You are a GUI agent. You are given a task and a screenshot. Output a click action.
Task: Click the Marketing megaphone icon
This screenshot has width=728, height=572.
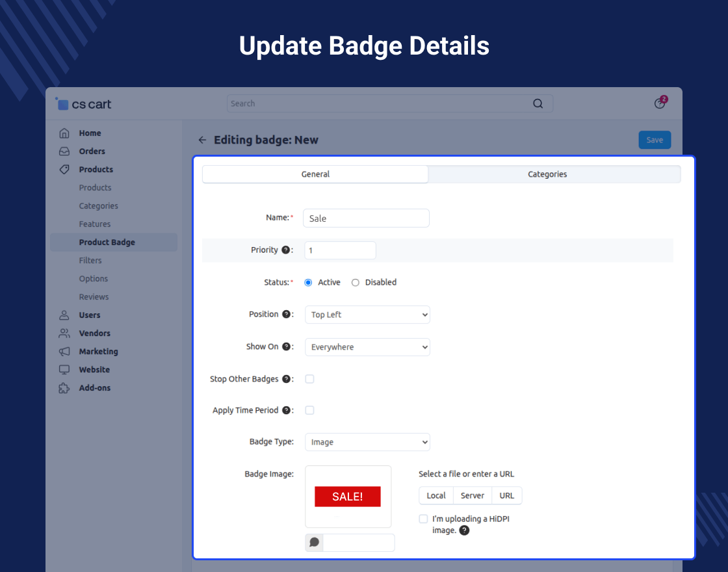[x=64, y=352]
